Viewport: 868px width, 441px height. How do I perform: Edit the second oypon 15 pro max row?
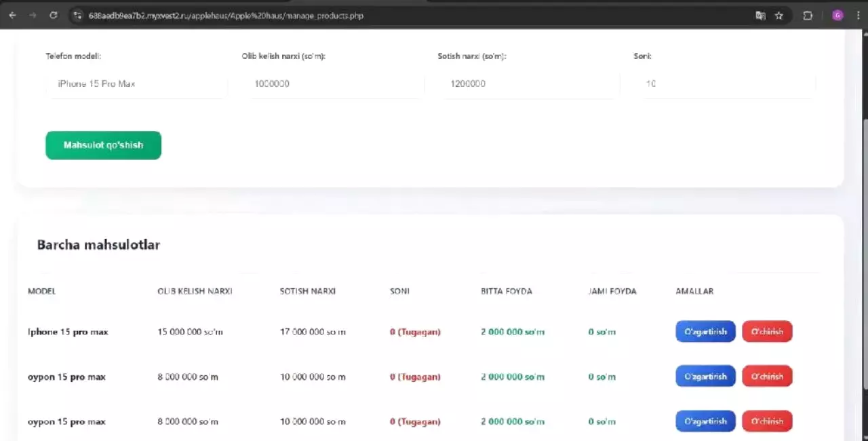tap(705, 421)
